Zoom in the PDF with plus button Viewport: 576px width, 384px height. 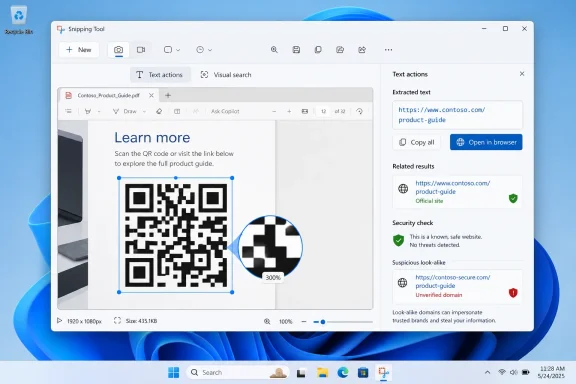tap(289, 111)
